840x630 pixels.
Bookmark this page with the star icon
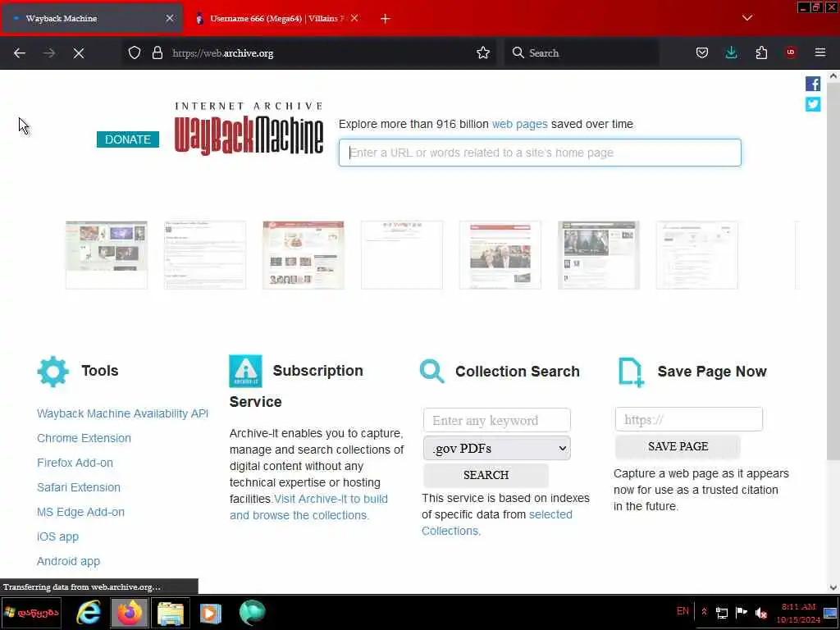click(482, 52)
